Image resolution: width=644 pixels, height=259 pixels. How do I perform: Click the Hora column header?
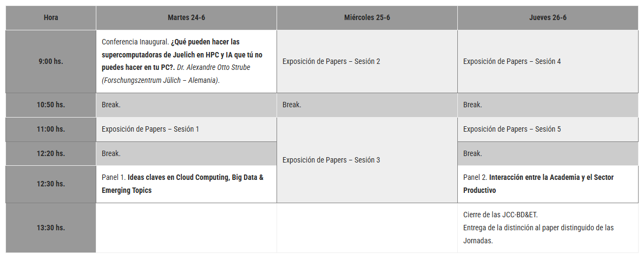(51, 18)
